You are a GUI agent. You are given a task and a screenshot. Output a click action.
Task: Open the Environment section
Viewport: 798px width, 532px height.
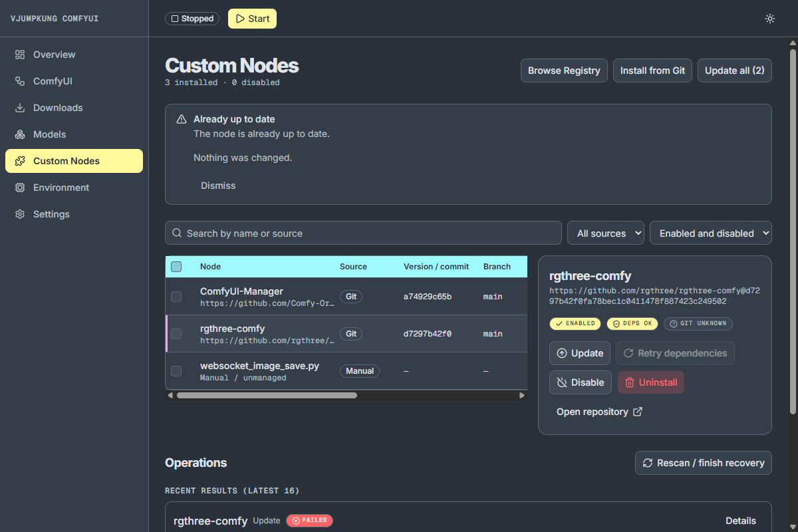point(74,188)
